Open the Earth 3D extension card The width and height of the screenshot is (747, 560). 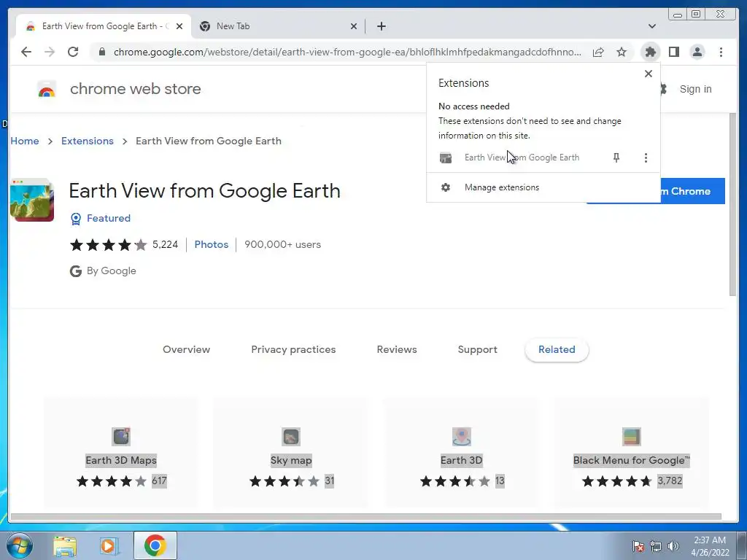coord(461,454)
